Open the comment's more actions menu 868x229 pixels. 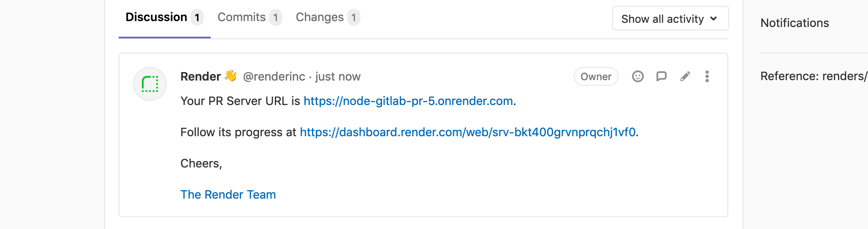707,76
